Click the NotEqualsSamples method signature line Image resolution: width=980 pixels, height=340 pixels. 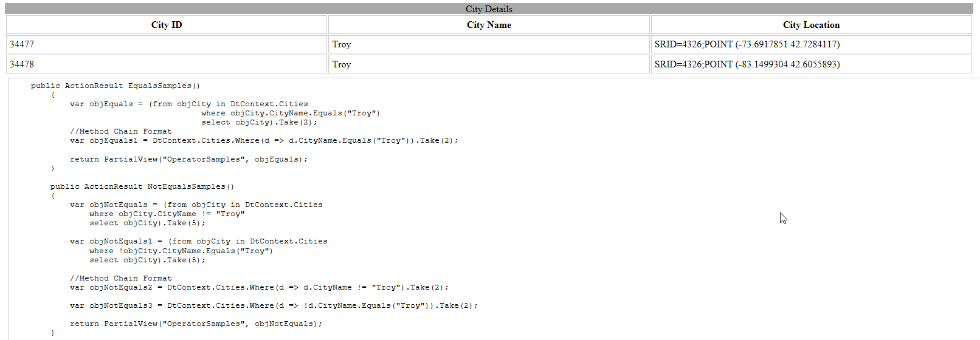(142, 187)
